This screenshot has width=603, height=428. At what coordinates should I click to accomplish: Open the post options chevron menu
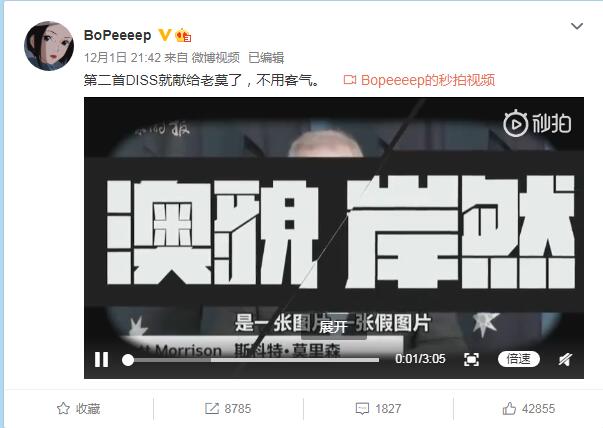click(577, 26)
